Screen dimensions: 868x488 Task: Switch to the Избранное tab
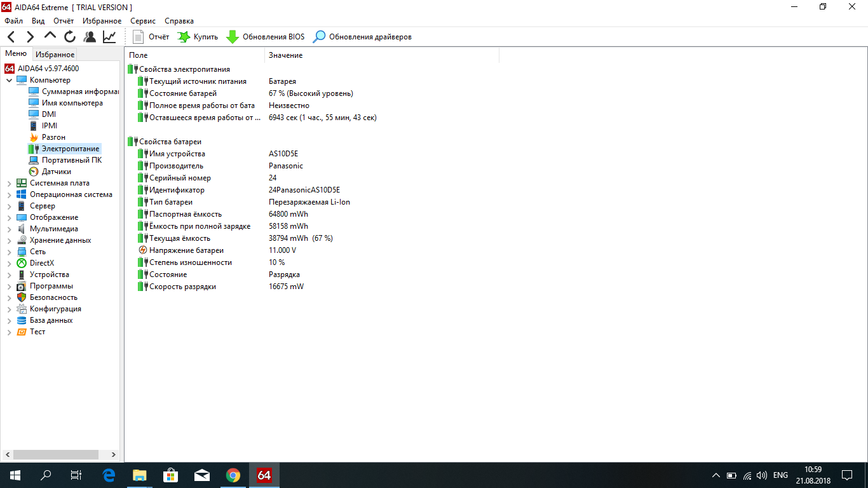pos(55,55)
